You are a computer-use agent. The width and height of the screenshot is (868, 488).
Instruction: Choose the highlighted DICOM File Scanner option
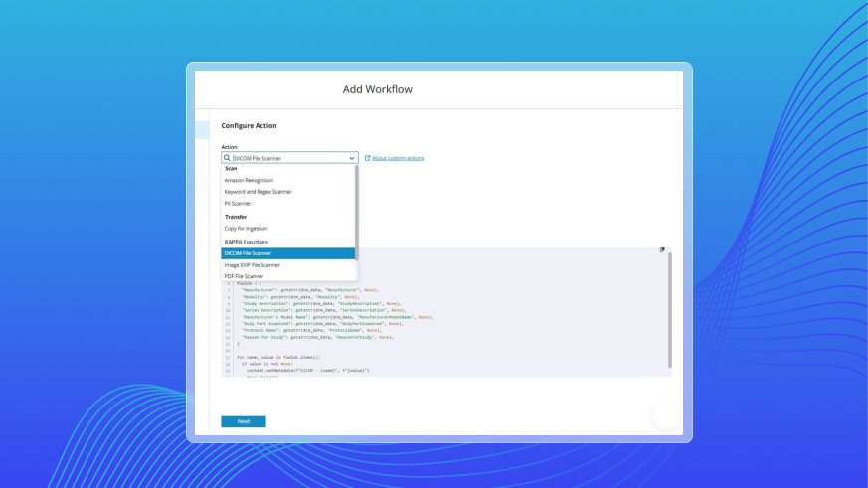(248, 253)
